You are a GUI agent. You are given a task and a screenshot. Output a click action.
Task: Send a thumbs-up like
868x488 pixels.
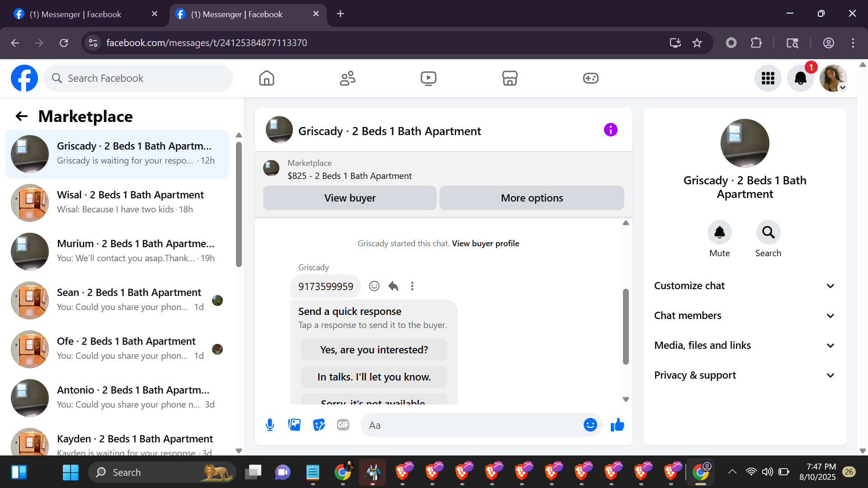(x=617, y=425)
